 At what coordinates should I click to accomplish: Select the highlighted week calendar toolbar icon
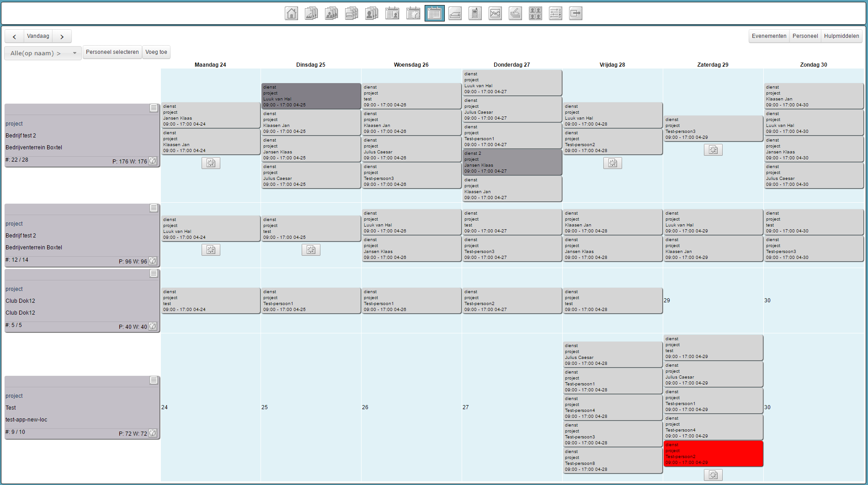click(434, 14)
